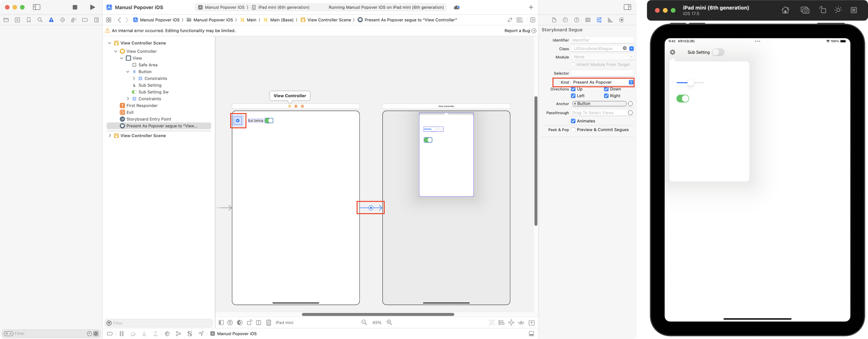The image size is (868, 339).
Task: Toggle Sub Setting switch in Simulator
Action: click(718, 52)
